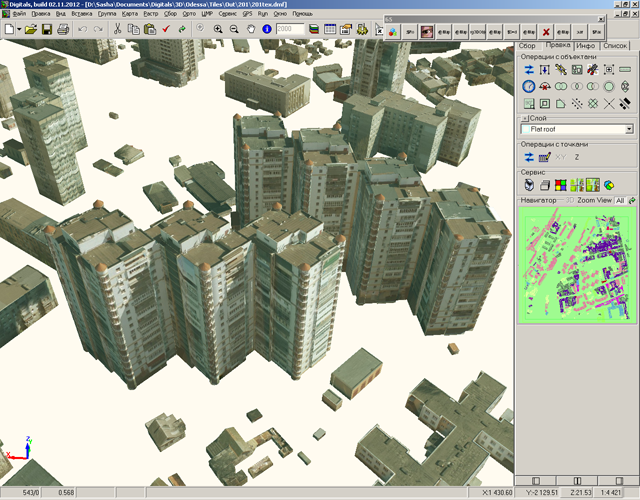Cut selection using the scissors icon
The image size is (640, 500).
(x=118, y=30)
